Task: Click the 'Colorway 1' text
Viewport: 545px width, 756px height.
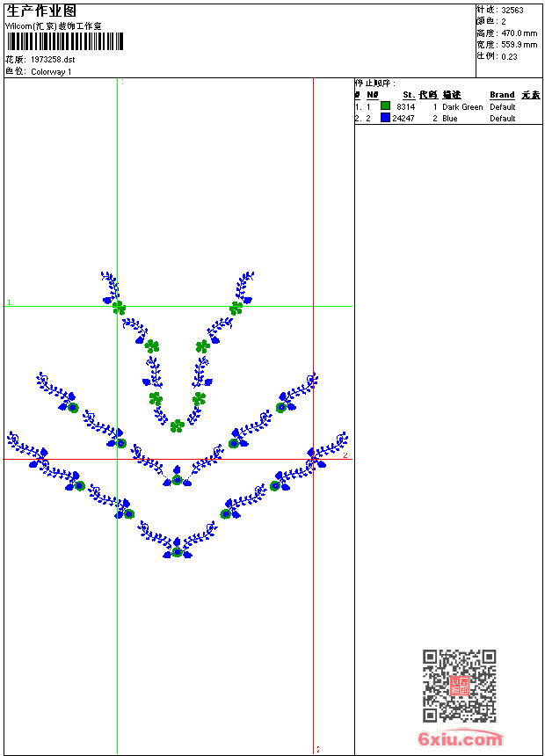Action: (x=51, y=71)
